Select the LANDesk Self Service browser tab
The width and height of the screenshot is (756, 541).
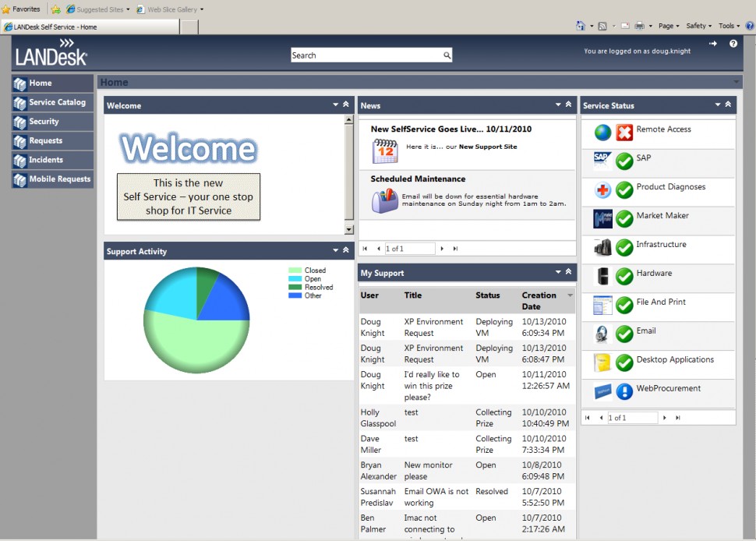[90, 27]
